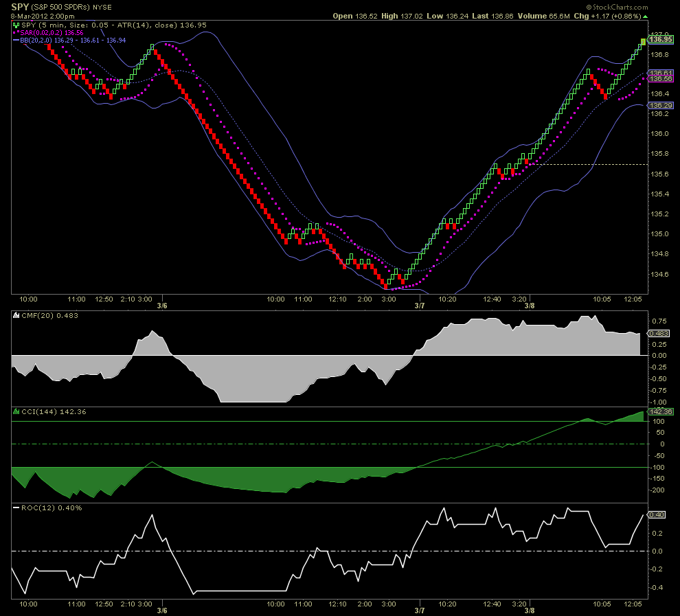Click the -0.4 label on the ROC axis
This screenshot has width=680, height=616.
point(657,588)
